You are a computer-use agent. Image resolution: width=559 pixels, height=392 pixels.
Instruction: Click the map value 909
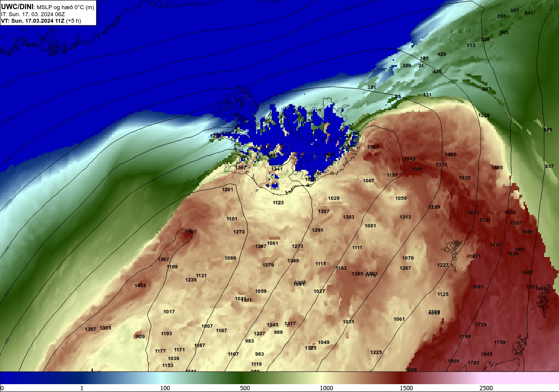click(140, 337)
